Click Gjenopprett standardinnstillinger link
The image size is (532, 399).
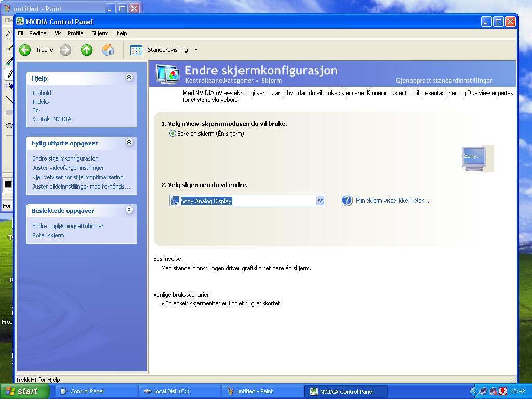click(x=444, y=81)
